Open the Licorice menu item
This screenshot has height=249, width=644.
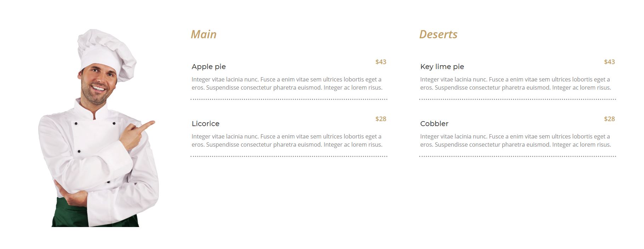click(x=205, y=124)
